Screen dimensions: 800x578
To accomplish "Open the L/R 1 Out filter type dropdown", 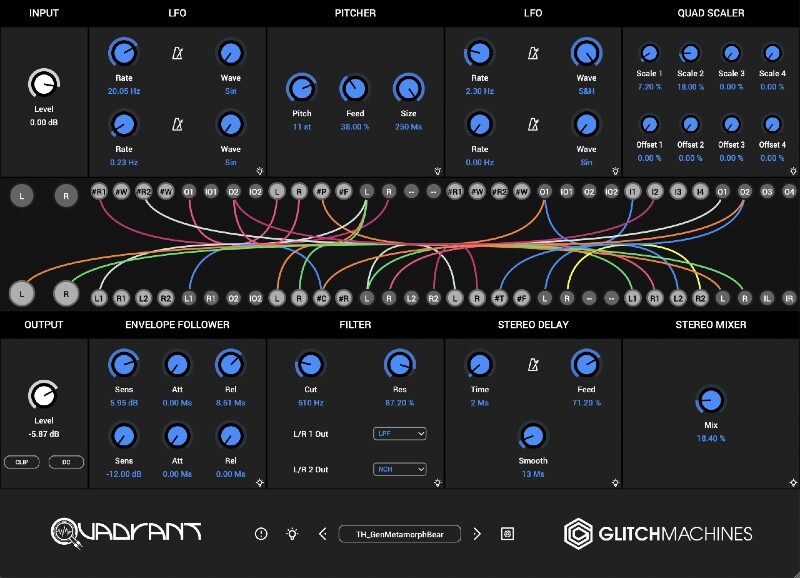I will coord(399,434).
